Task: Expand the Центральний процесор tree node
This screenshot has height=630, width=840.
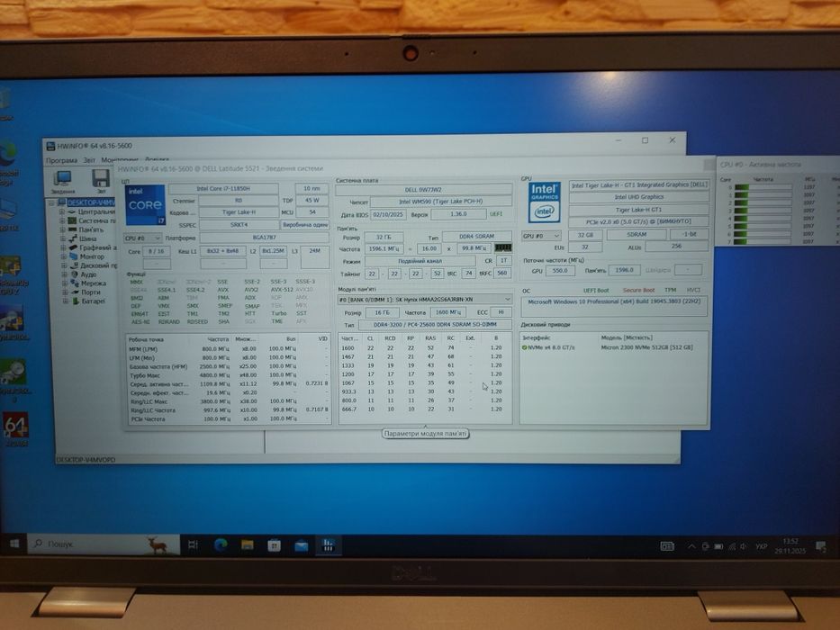Action: tap(61, 211)
